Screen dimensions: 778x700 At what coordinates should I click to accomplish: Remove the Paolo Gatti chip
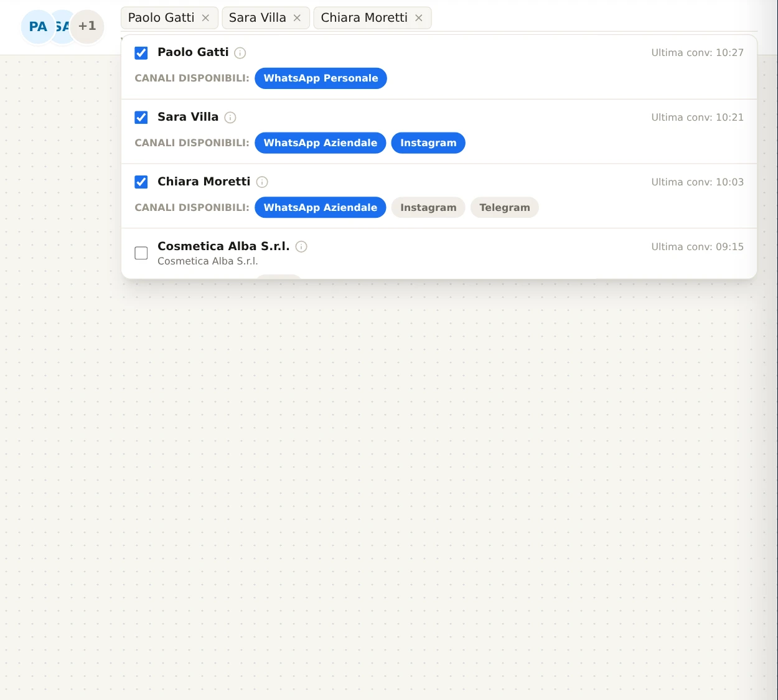205,18
